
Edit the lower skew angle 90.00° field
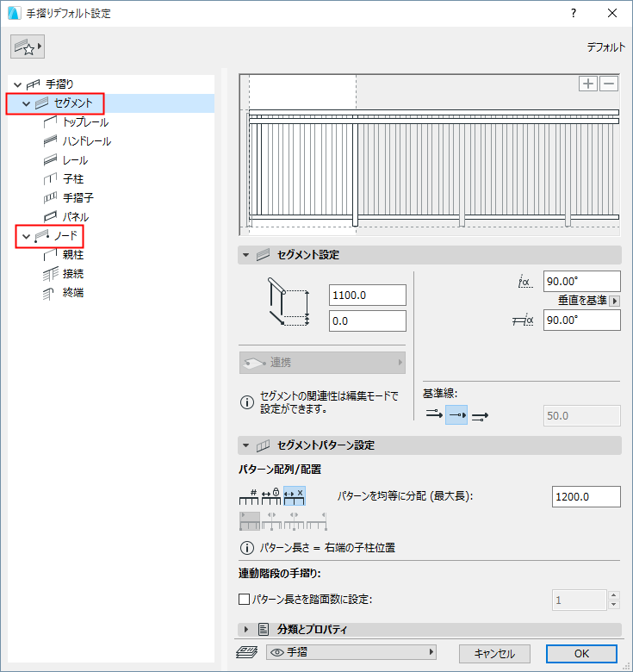581,320
